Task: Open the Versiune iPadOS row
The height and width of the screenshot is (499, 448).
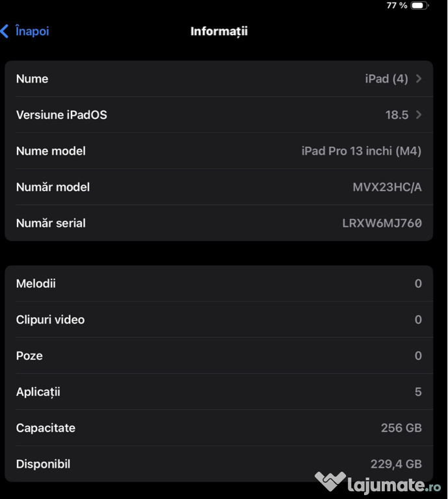Action: [218, 114]
